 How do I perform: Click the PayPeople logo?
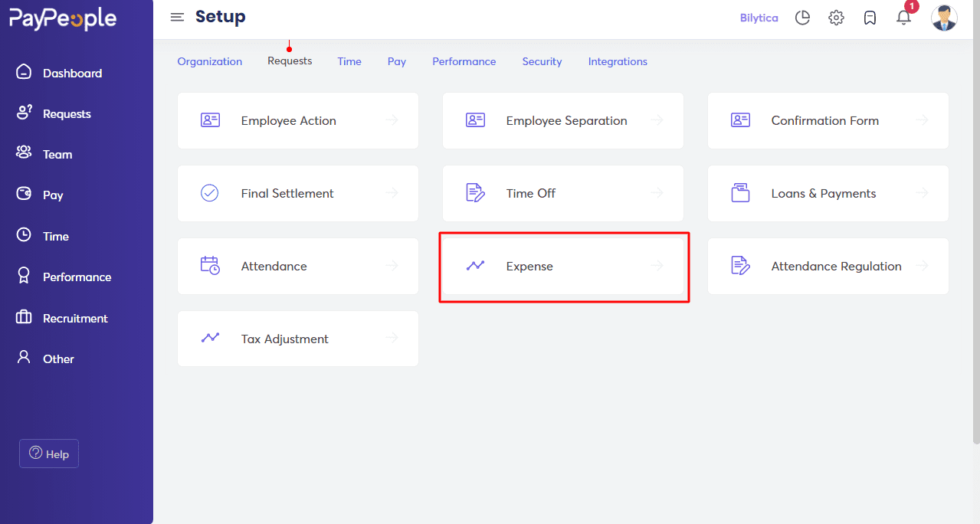click(x=63, y=19)
